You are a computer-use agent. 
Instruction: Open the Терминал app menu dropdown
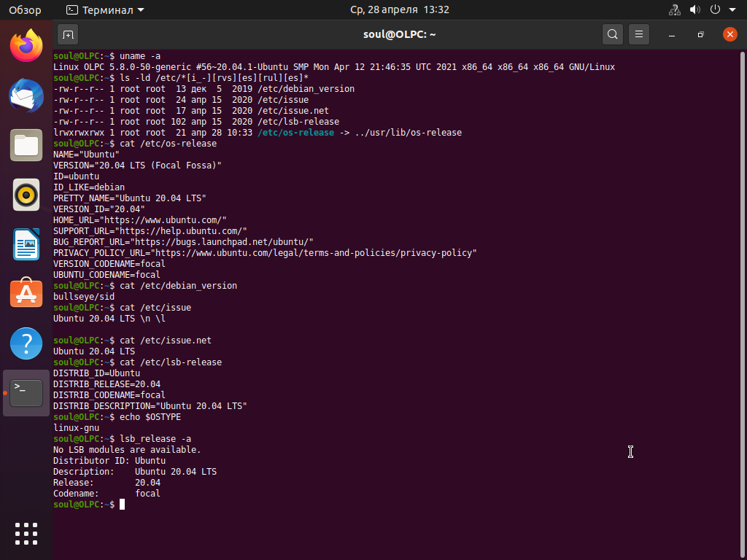tap(105, 10)
